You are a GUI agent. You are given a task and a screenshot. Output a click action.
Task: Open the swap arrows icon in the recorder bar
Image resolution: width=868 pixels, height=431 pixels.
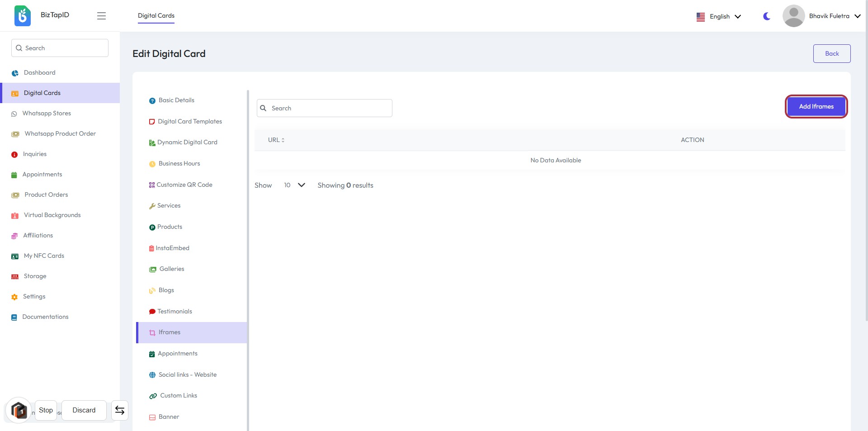coord(120,410)
